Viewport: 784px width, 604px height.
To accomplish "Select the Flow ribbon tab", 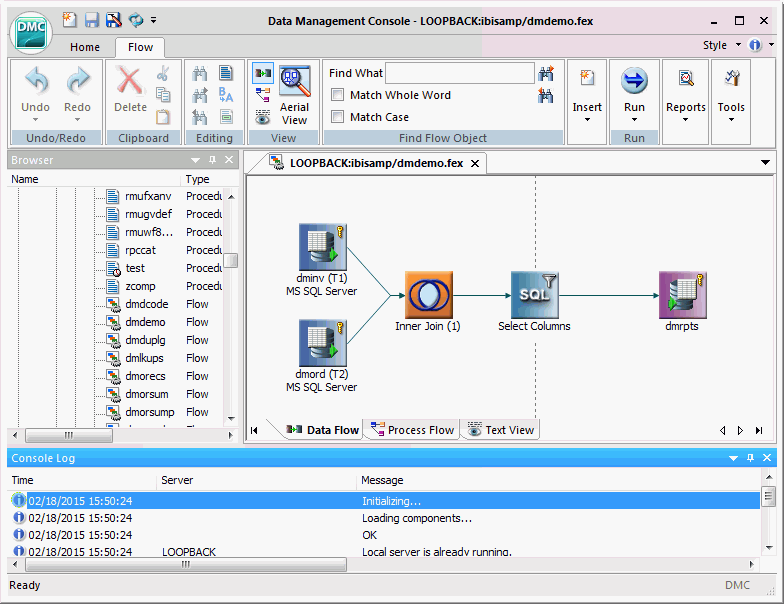I will (x=140, y=47).
